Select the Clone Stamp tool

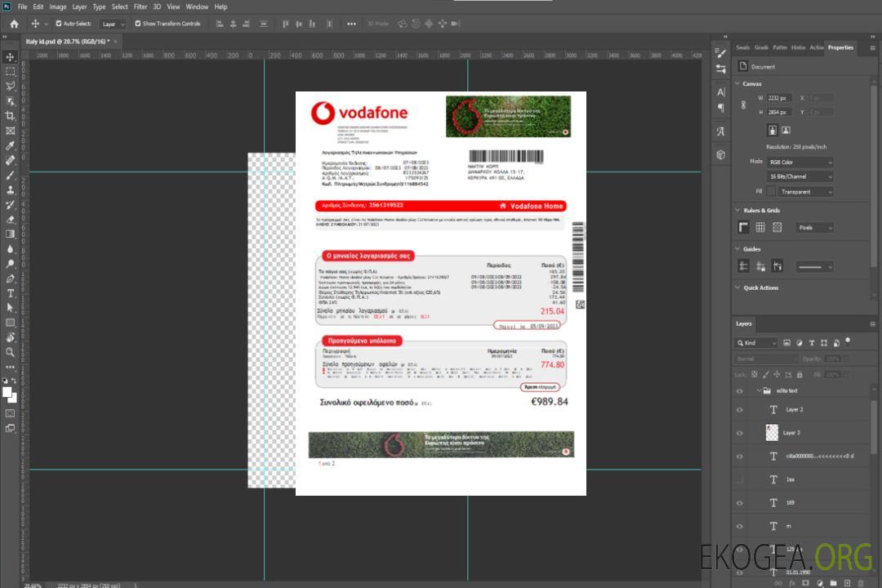(x=10, y=189)
